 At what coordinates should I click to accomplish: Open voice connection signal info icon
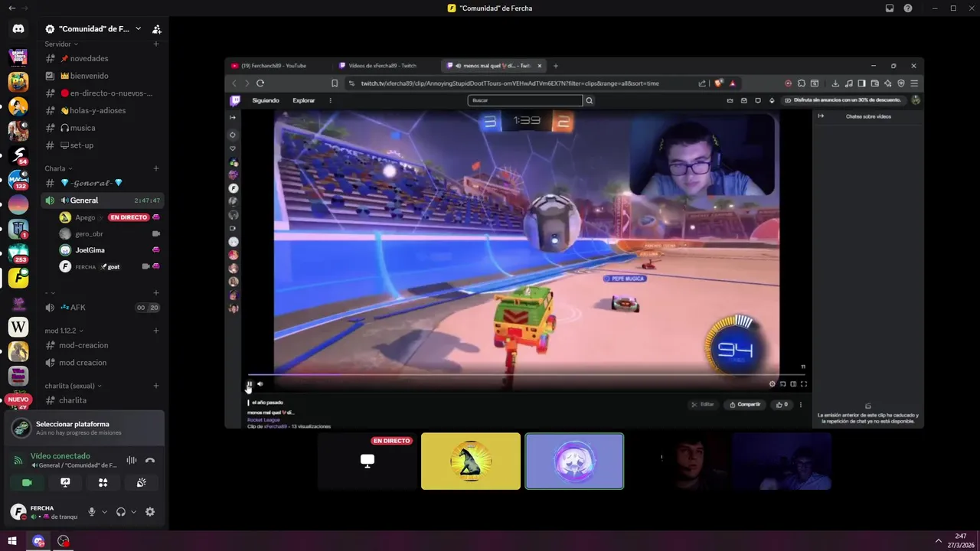tap(18, 460)
